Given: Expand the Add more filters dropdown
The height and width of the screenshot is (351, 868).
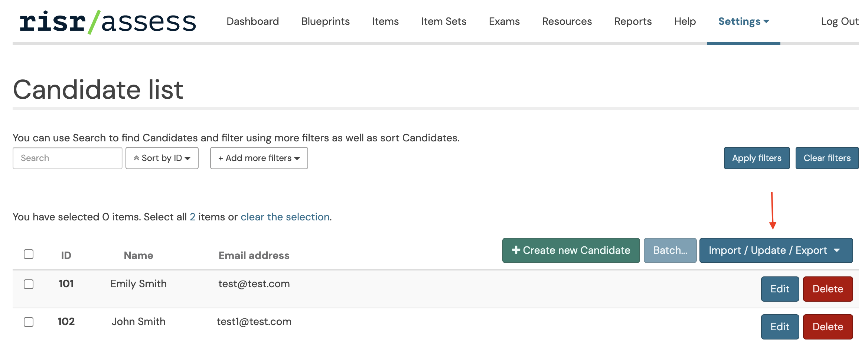Looking at the screenshot, I should (259, 158).
